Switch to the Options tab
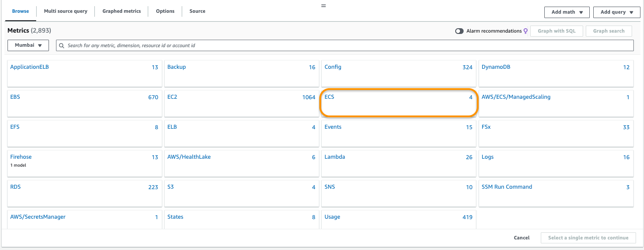The width and height of the screenshot is (644, 250). pos(165,11)
